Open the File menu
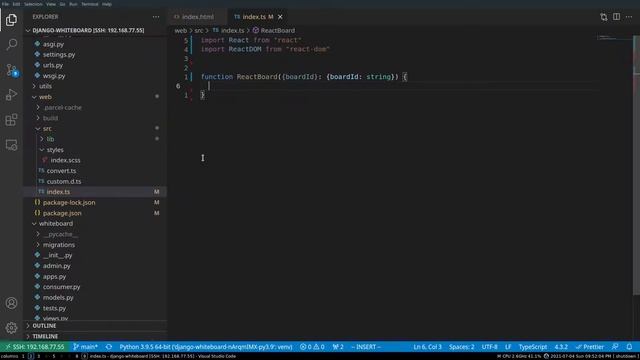Screen dimensions: 640x360 5,4
